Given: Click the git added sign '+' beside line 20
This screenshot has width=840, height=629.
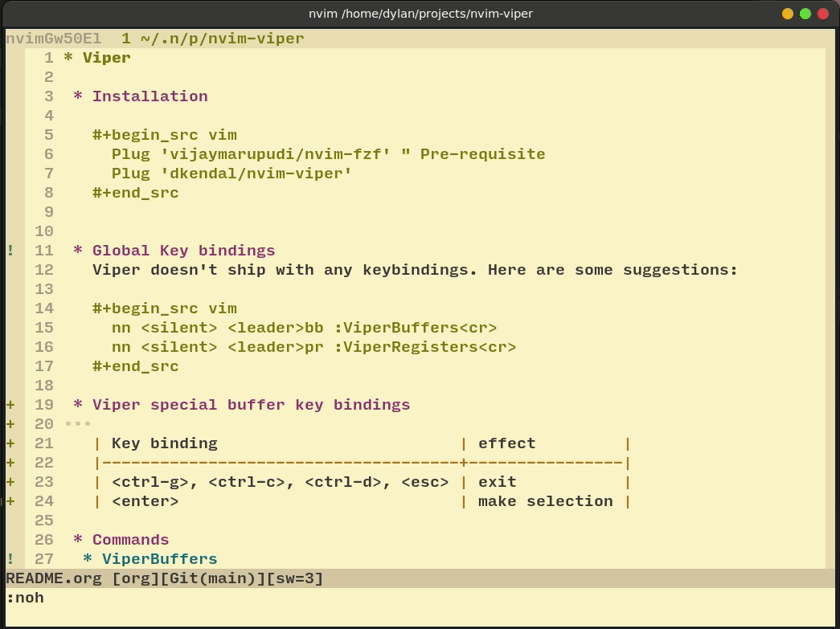Looking at the screenshot, I should (10, 424).
